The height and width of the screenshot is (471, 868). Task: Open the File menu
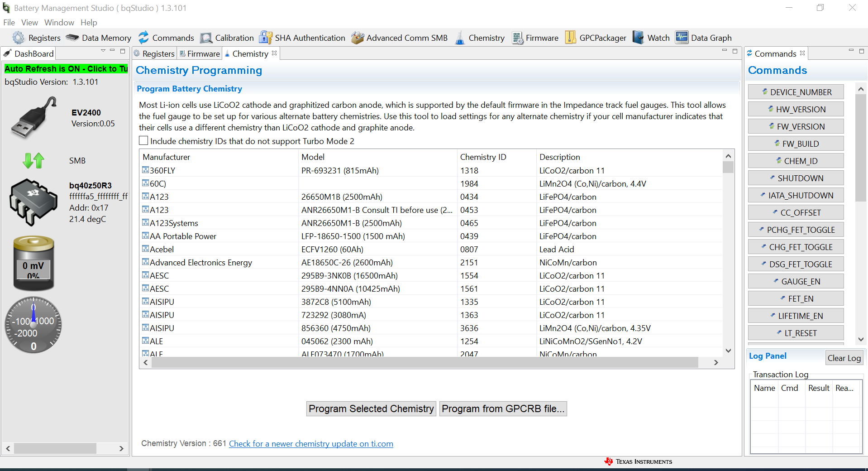[9, 23]
